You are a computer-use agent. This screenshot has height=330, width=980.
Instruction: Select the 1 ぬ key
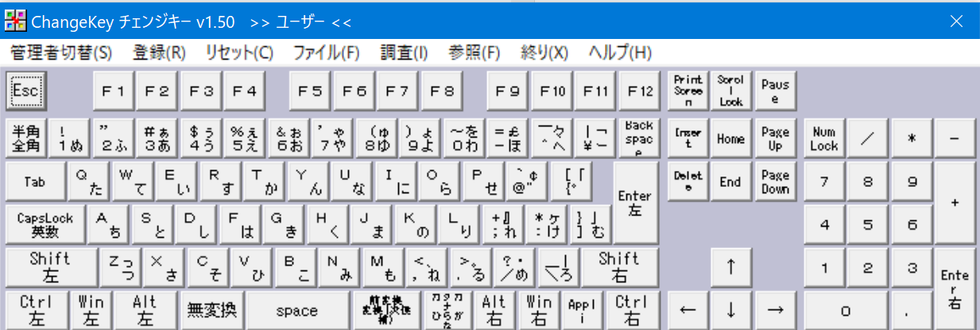[70, 138]
